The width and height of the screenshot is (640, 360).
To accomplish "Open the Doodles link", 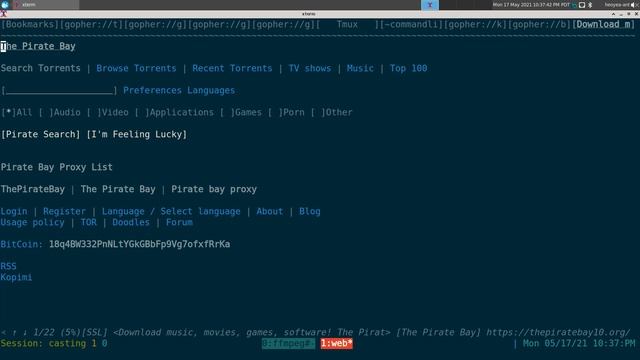I will [x=131, y=222].
